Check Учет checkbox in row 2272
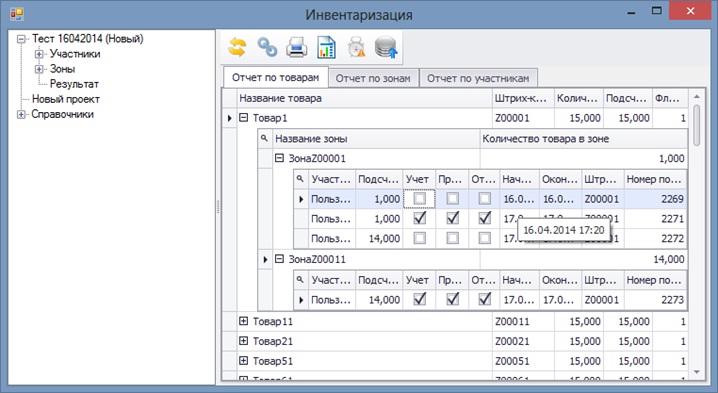This screenshot has width=718, height=393. click(x=419, y=238)
